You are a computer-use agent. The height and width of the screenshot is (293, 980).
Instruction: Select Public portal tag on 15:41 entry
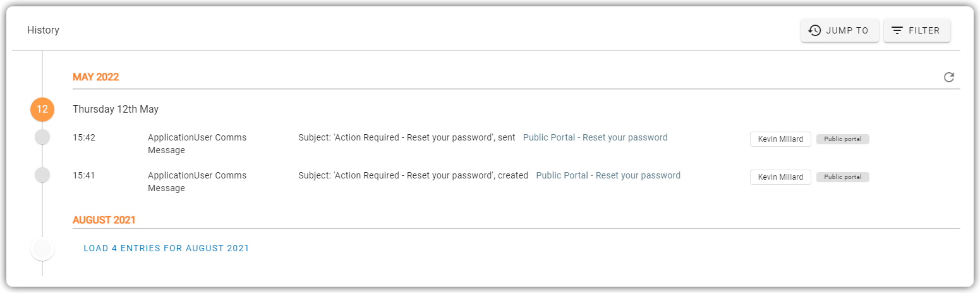(x=843, y=177)
